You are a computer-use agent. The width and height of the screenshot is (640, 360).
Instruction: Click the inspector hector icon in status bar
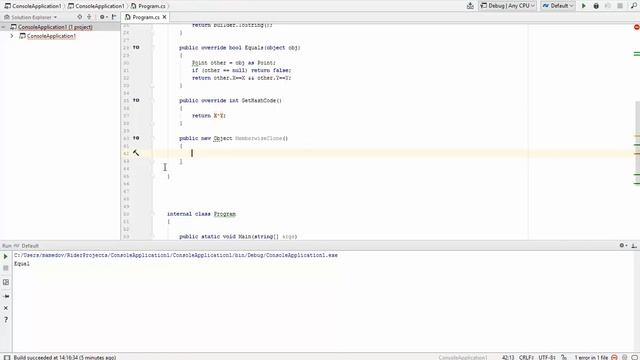(x=624, y=358)
